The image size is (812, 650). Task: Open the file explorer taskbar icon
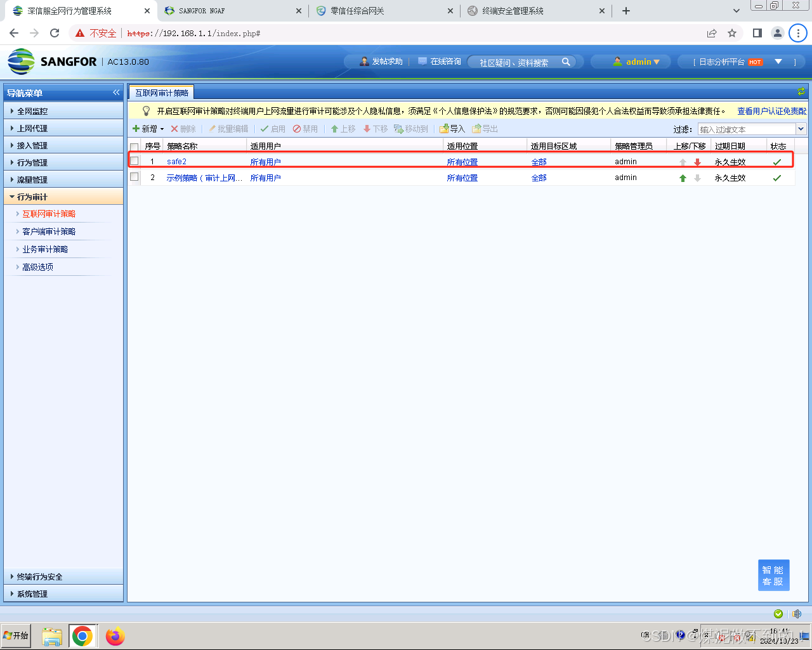tap(52, 636)
